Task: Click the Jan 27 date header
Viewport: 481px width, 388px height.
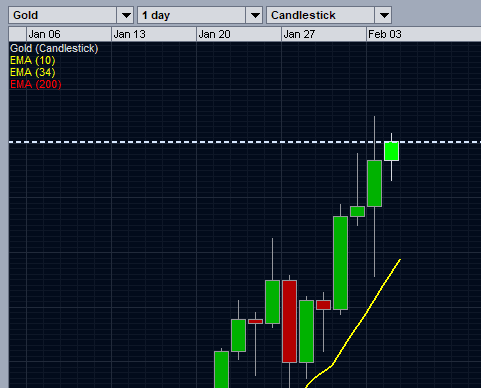Action: 324,34
